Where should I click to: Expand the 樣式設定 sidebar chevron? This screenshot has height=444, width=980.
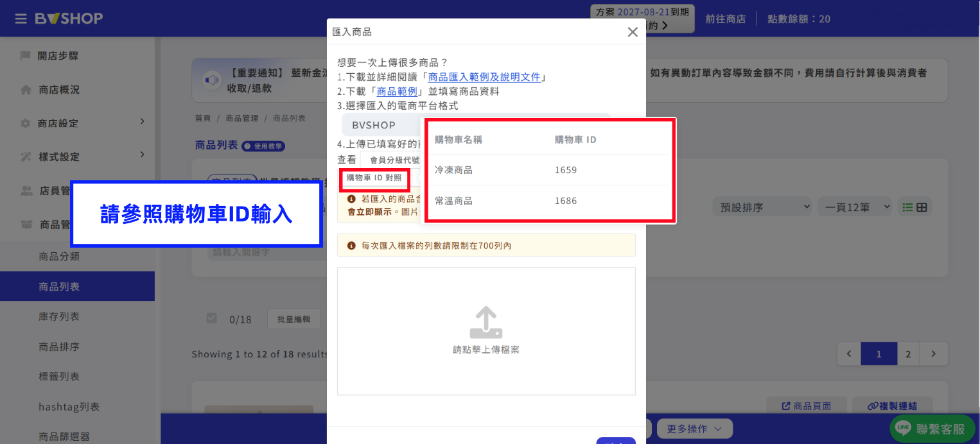143,155
